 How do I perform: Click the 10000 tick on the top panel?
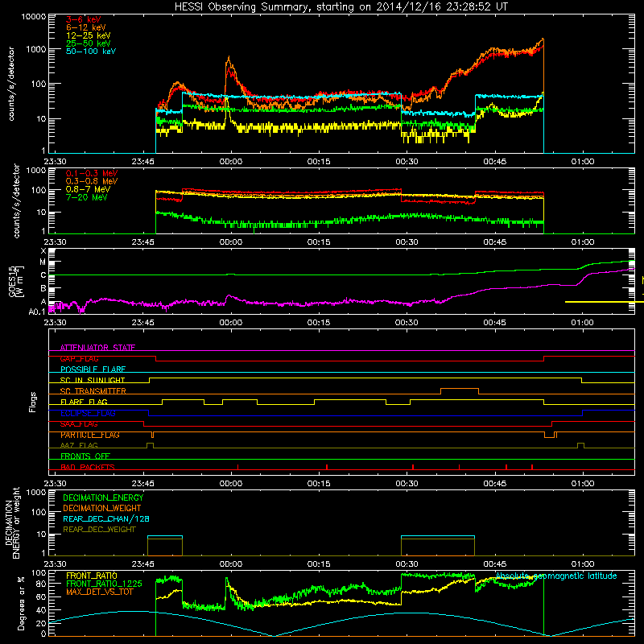[x=34, y=16]
